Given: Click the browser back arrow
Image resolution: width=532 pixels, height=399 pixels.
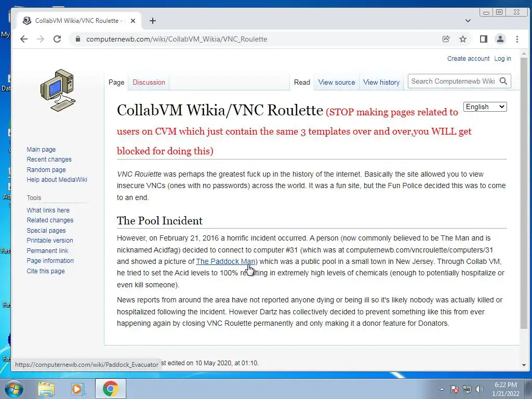Looking at the screenshot, I should point(24,39).
